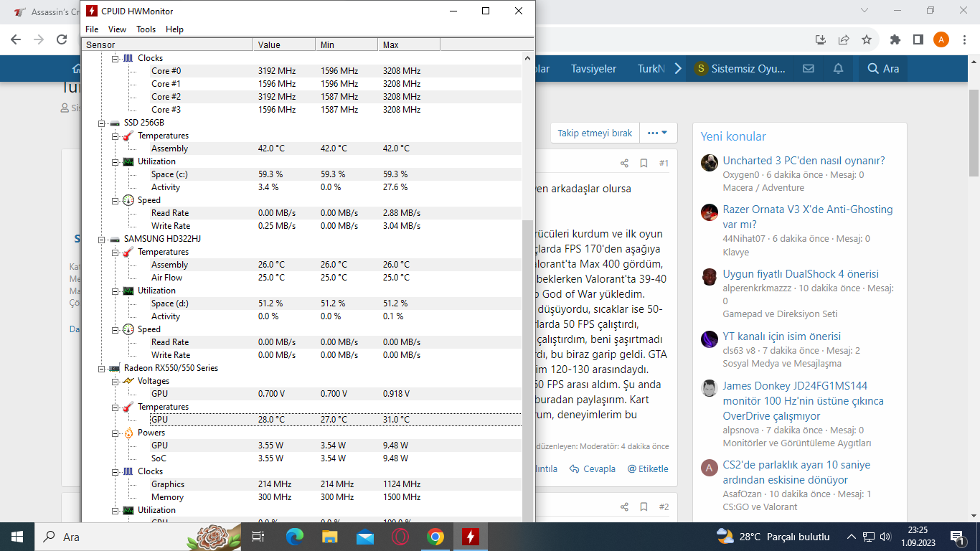The image size is (980, 551).
Task: Open the Tavsiyeler forum tab
Action: click(593, 69)
